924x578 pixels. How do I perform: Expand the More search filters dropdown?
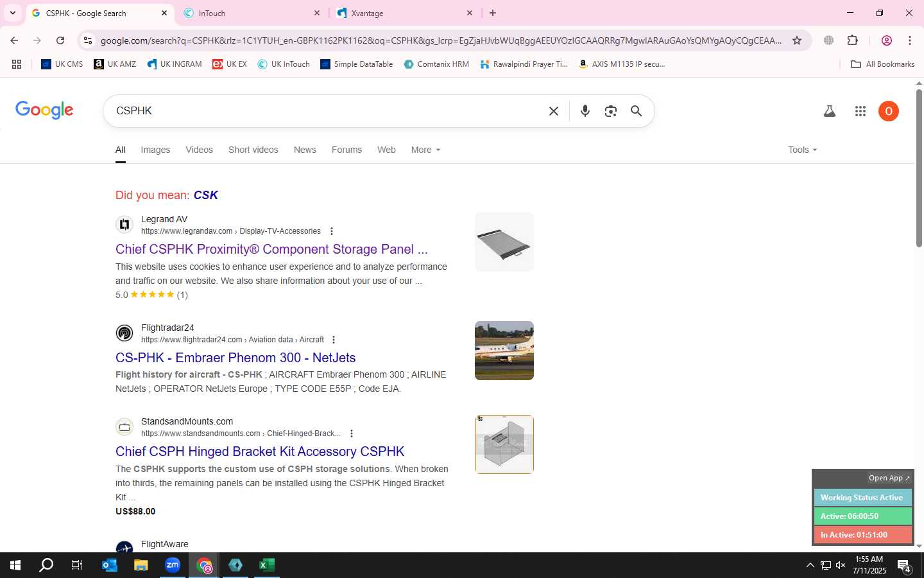pos(426,150)
